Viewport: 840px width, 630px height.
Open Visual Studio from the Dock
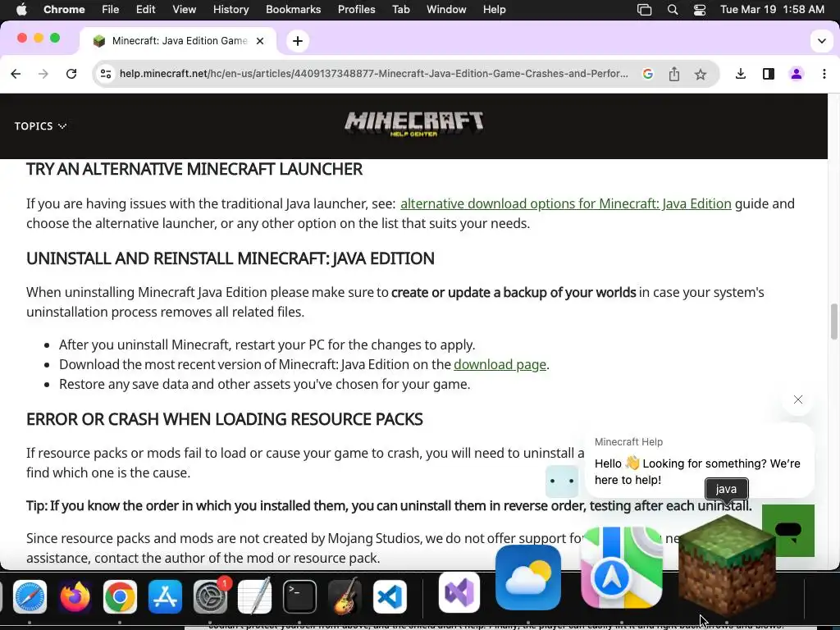coord(459,592)
